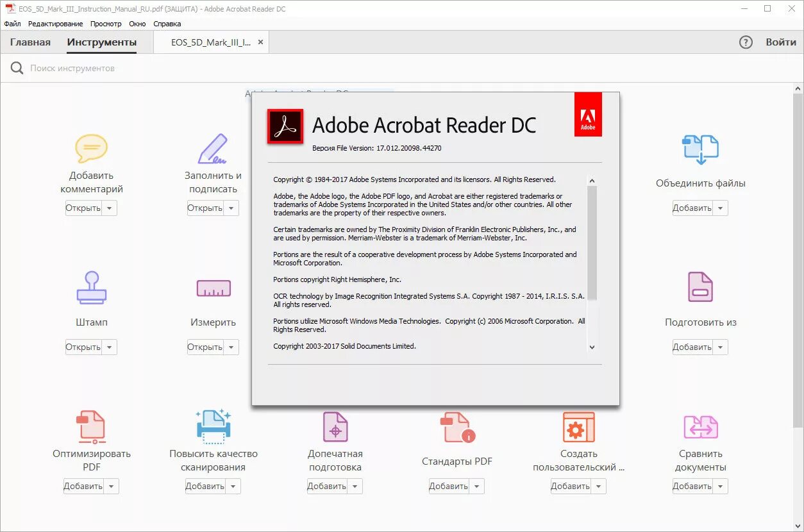This screenshot has height=532, width=804.
Task: Open the Справка menu
Action: [167, 24]
